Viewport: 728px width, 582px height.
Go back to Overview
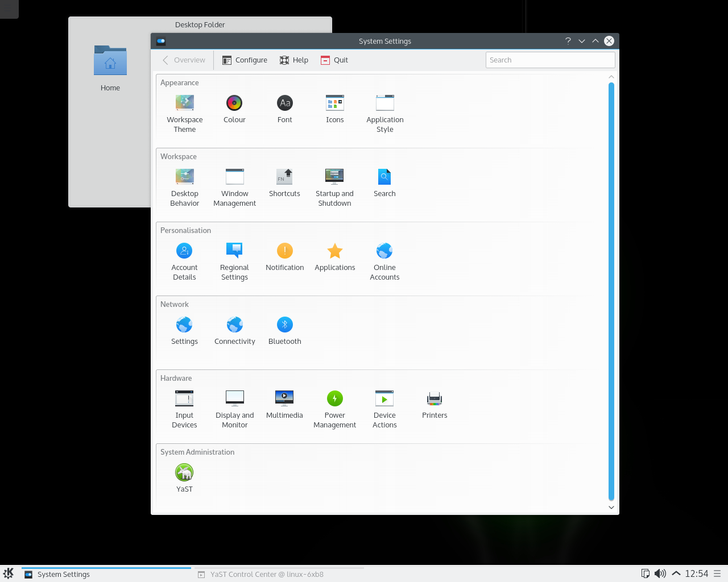click(x=184, y=60)
